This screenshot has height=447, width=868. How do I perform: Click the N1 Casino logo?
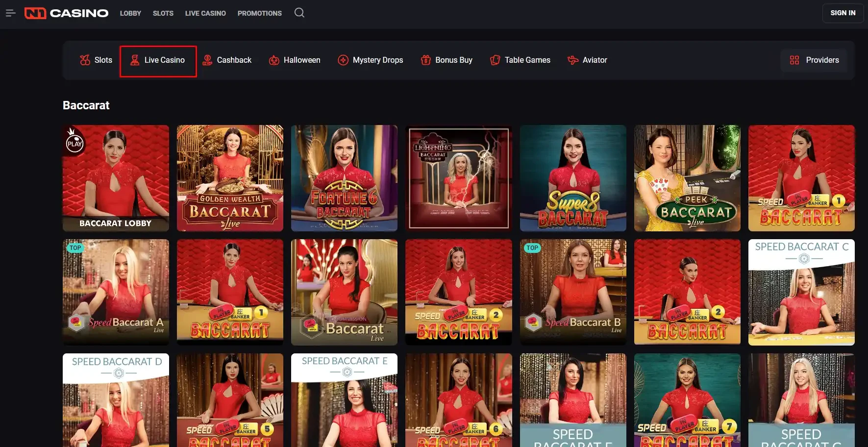pos(66,13)
